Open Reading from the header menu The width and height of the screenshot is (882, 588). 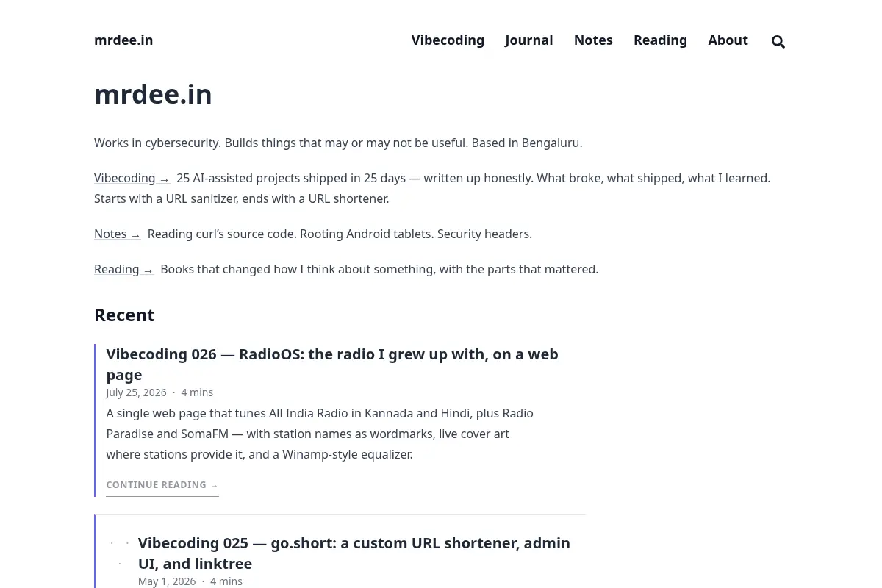(660, 40)
